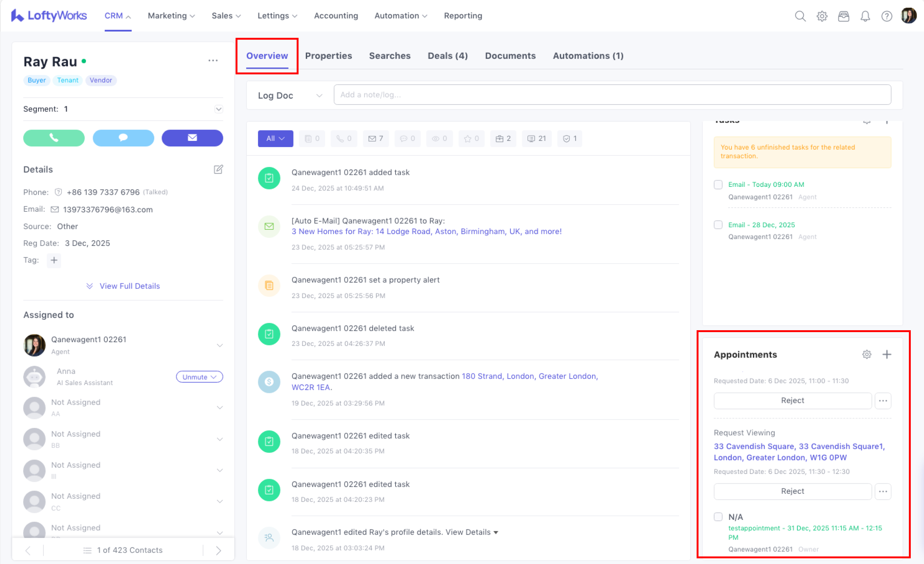Click View Full Details link
The width and height of the screenshot is (924, 564).
coord(129,286)
